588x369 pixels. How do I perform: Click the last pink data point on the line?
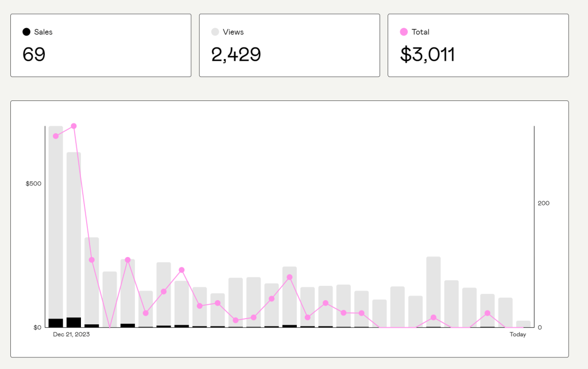pos(488,313)
